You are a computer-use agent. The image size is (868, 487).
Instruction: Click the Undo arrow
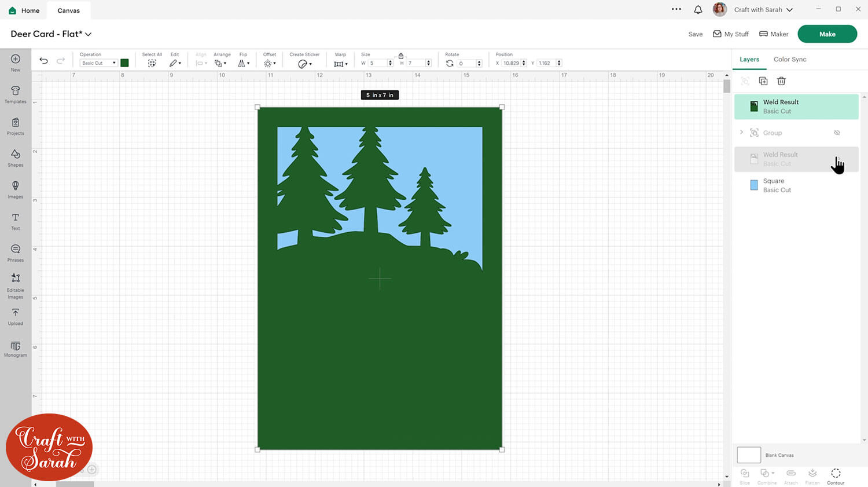point(43,61)
